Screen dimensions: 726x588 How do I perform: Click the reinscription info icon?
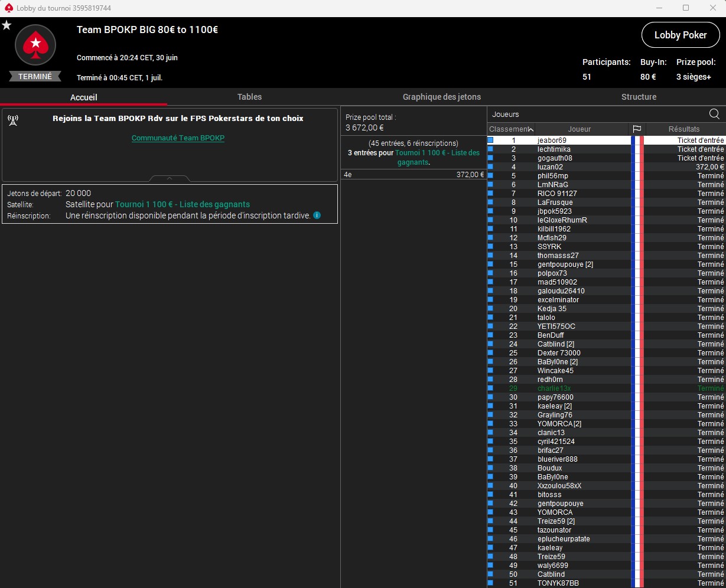pyautogui.click(x=317, y=215)
